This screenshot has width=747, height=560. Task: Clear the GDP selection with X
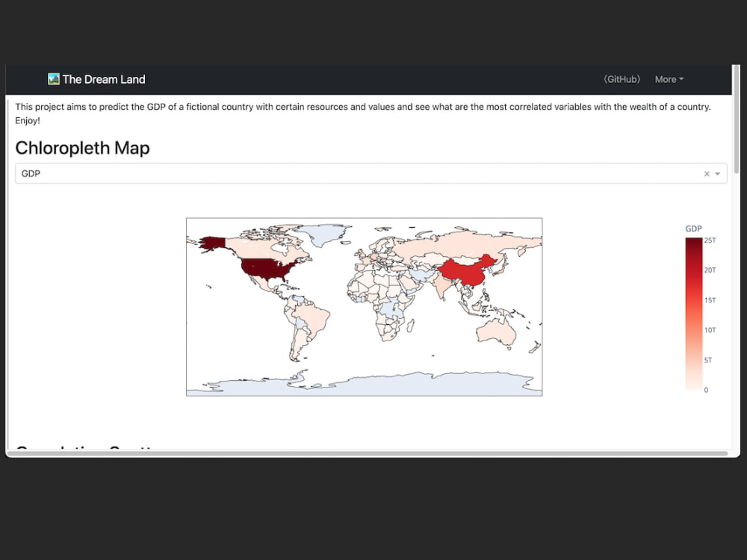707,174
